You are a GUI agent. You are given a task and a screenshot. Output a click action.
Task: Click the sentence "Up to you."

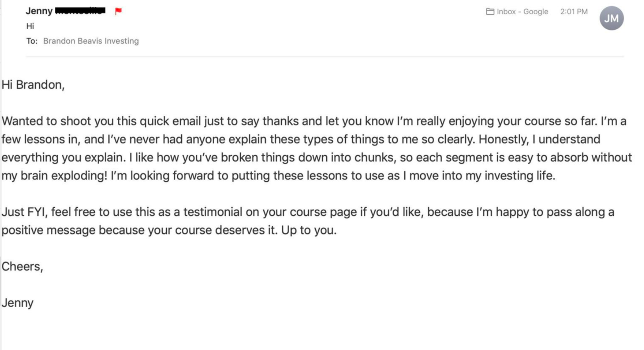(309, 230)
